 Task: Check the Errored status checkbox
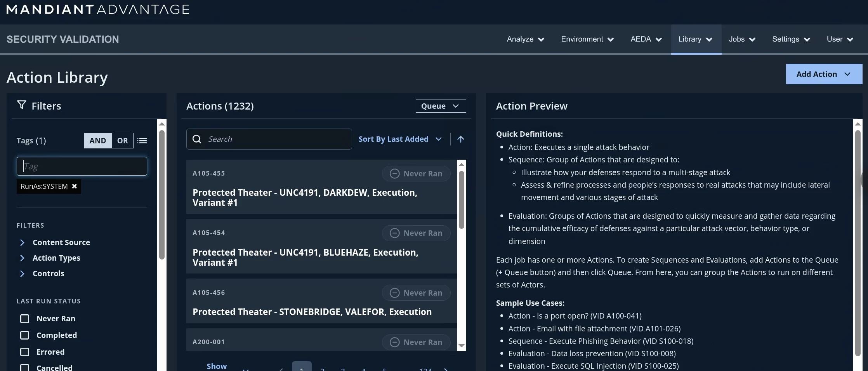click(24, 352)
